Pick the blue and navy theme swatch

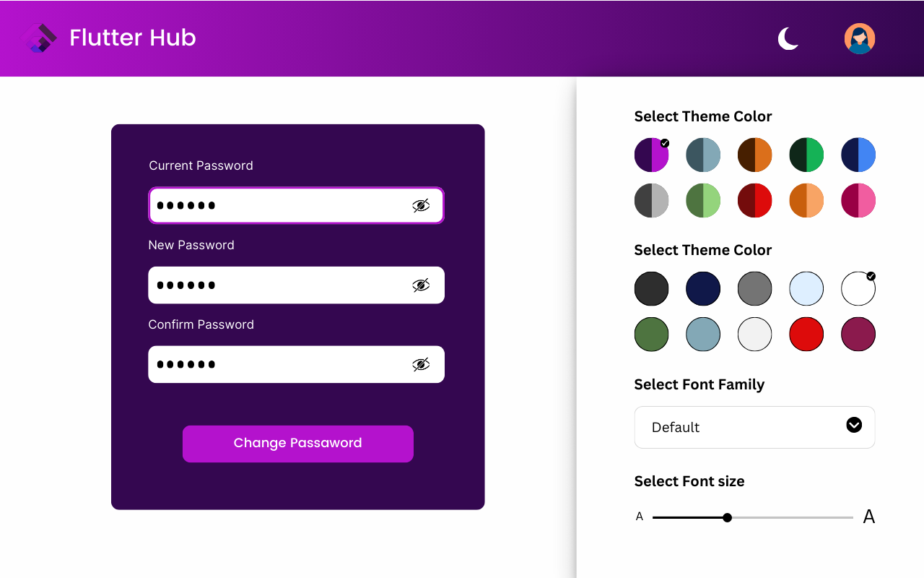tap(858, 155)
